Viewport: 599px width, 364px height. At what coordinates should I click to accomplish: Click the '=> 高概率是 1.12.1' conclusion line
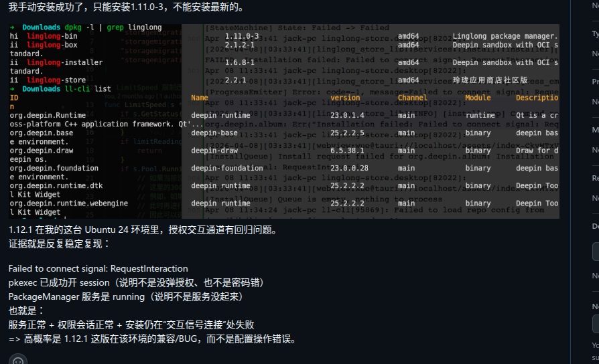[x=153, y=339]
